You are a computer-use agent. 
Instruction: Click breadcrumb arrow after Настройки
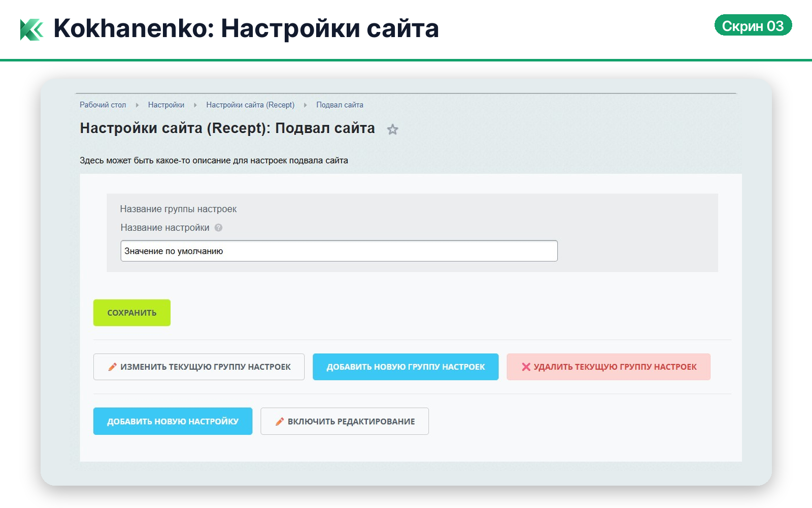[195, 105]
